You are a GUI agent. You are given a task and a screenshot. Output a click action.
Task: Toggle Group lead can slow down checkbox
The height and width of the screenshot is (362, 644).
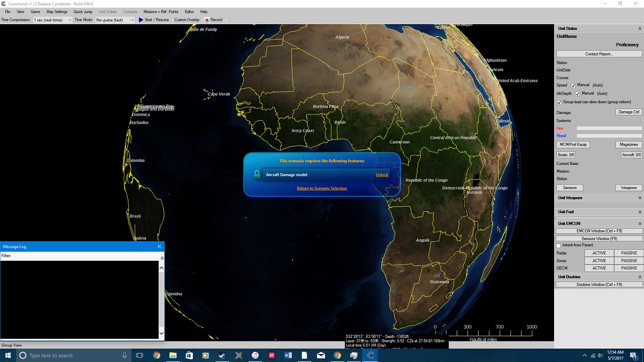pos(559,102)
